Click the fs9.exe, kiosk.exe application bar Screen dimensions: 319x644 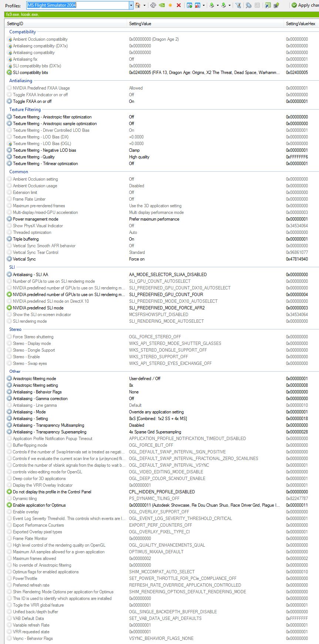tap(162, 14)
